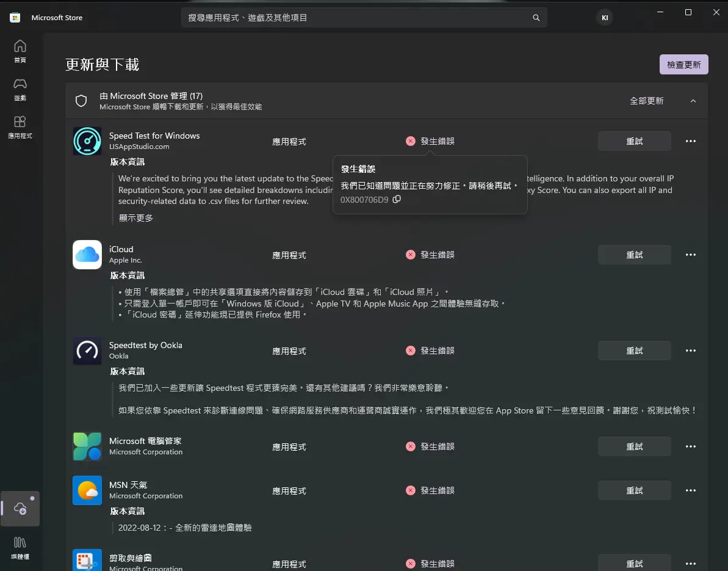Click 版本資訊 heading under MSN 天氣

coord(127,511)
